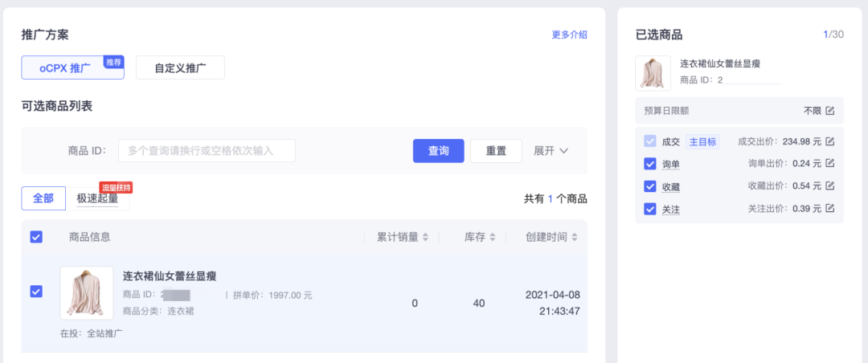
Task: Edit the 成交出价 bid amount
Action: [830, 142]
